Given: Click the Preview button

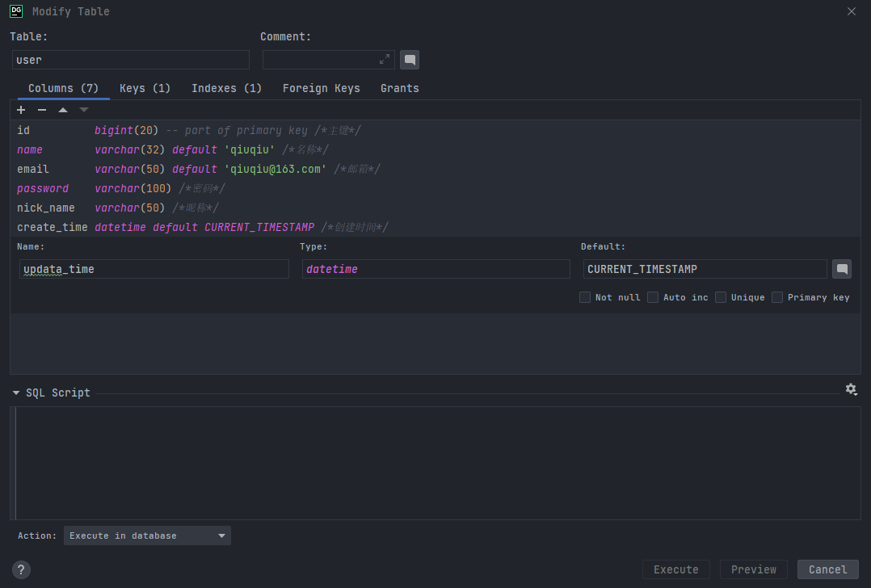Looking at the screenshot, I should coord(753,569).
